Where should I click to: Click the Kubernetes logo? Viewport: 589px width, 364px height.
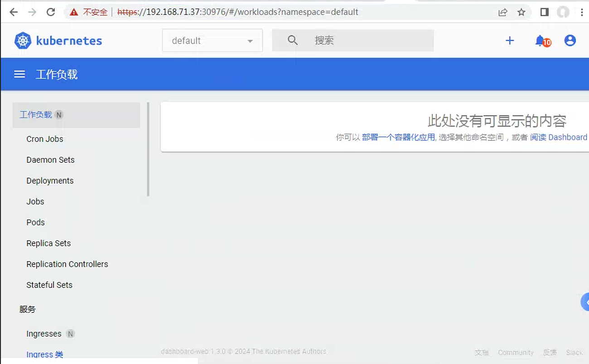pos(58,41)
